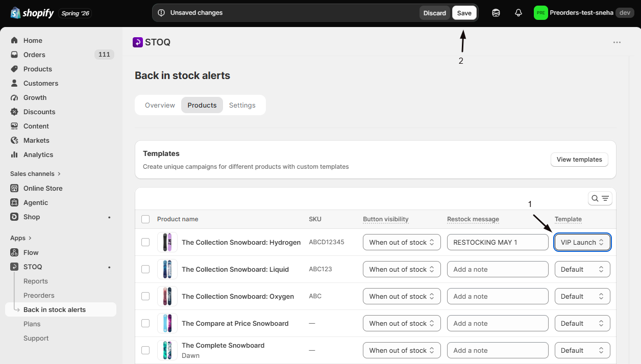Open Liquid button visibility dropdown
Image resolution: width=641 pixels, height=364 pixels.
(x=402, y=269)
